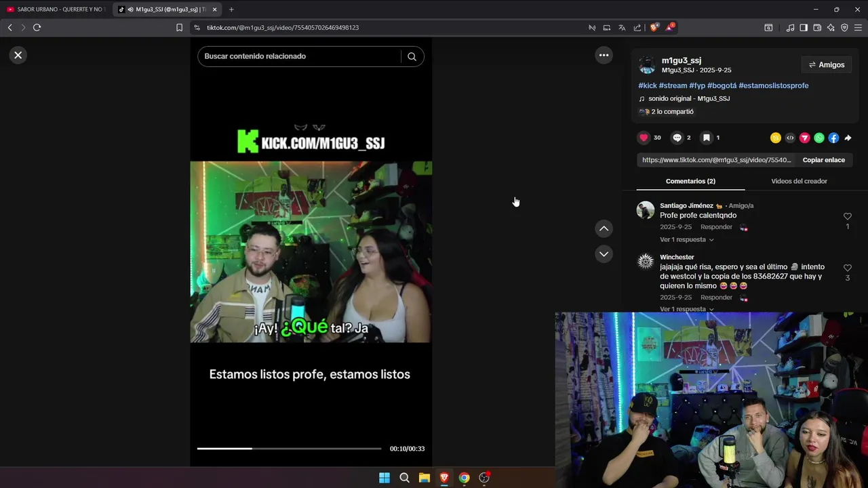
Task: Open the Windows Start menu
Action: (x=384, y=478)
